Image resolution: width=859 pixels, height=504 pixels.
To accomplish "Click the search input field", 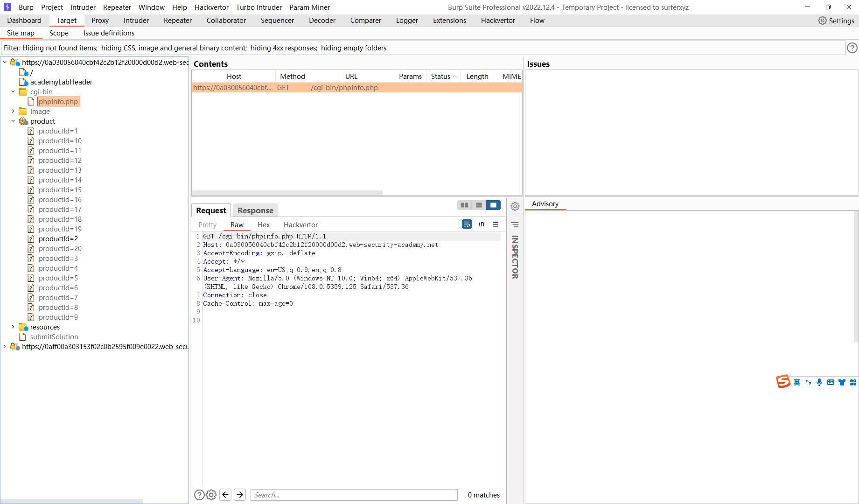I will 354,495.
